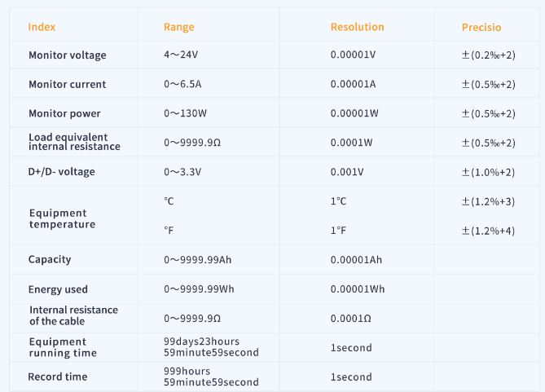Click the Index column header

point(42,27)
